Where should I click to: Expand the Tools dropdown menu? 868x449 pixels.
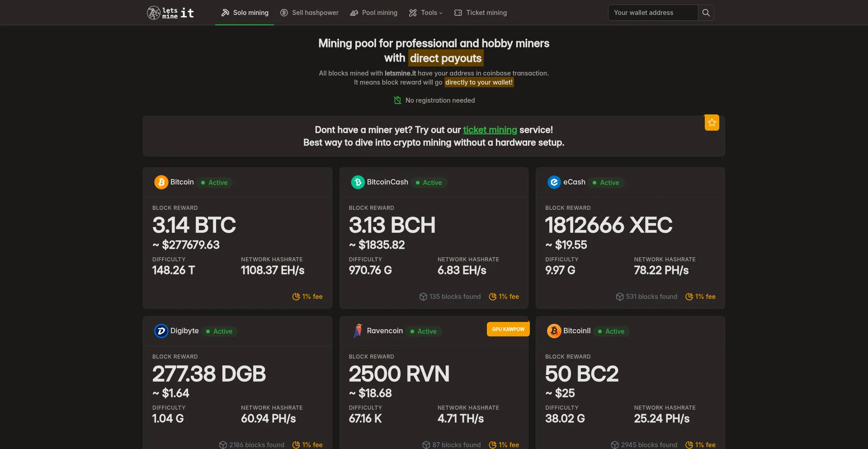tap(425, 13)
